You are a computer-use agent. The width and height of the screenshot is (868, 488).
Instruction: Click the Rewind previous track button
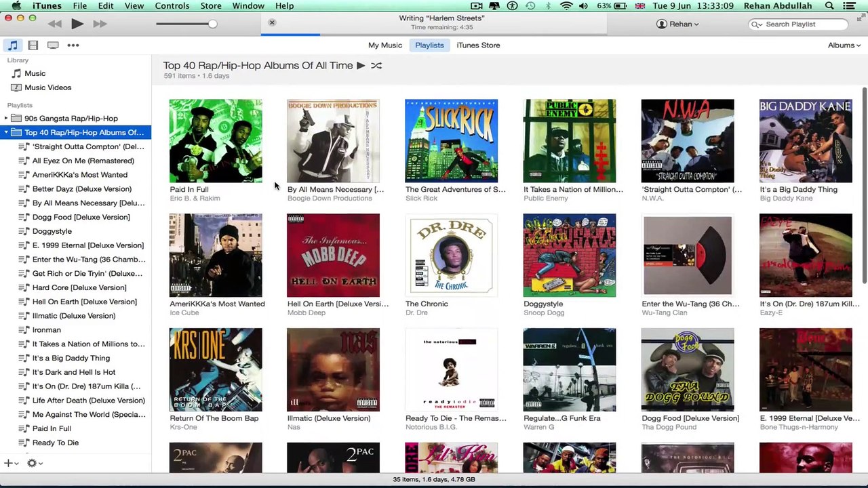(54, 24)
